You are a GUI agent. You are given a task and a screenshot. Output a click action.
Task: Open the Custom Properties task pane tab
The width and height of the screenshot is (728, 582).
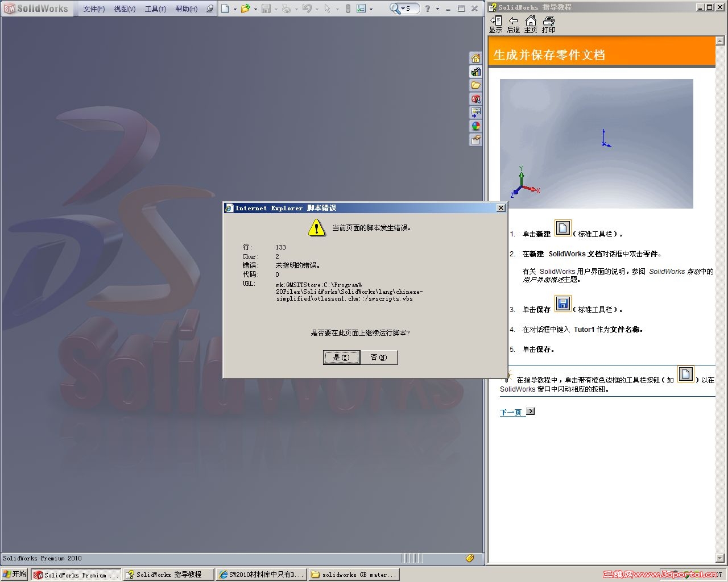coord(476,140)
